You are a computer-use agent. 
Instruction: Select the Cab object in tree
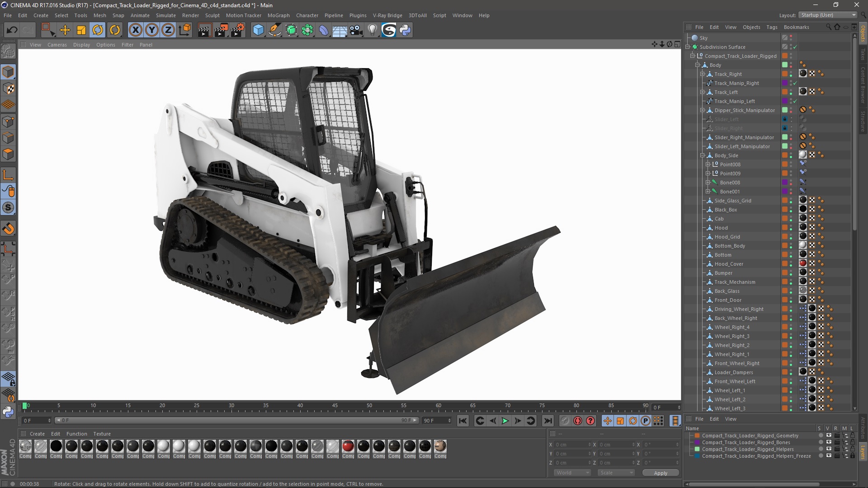point(719,219)
